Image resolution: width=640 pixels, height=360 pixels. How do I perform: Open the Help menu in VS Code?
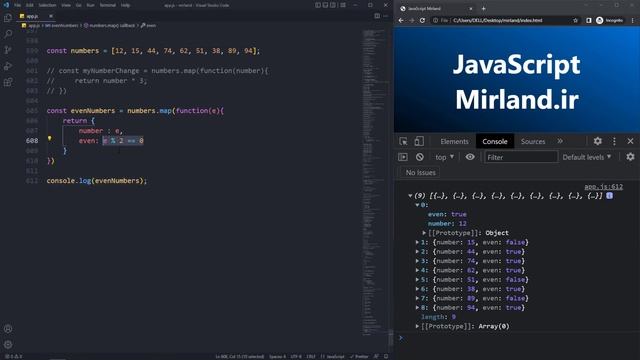125,5
